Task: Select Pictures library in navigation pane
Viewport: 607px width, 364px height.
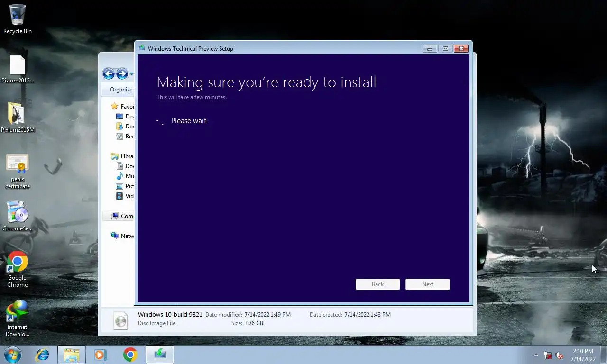Action: 125,186
